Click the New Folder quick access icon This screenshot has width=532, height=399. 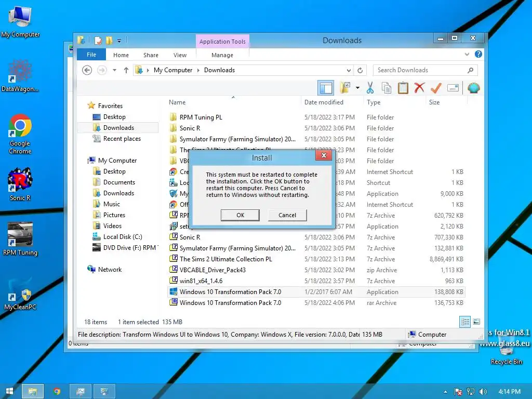(109, 41)
